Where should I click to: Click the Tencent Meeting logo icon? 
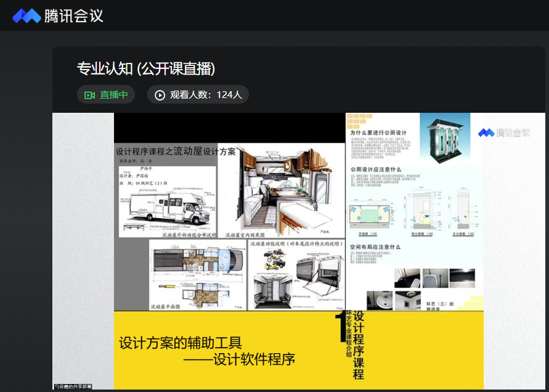click(26, 15)
